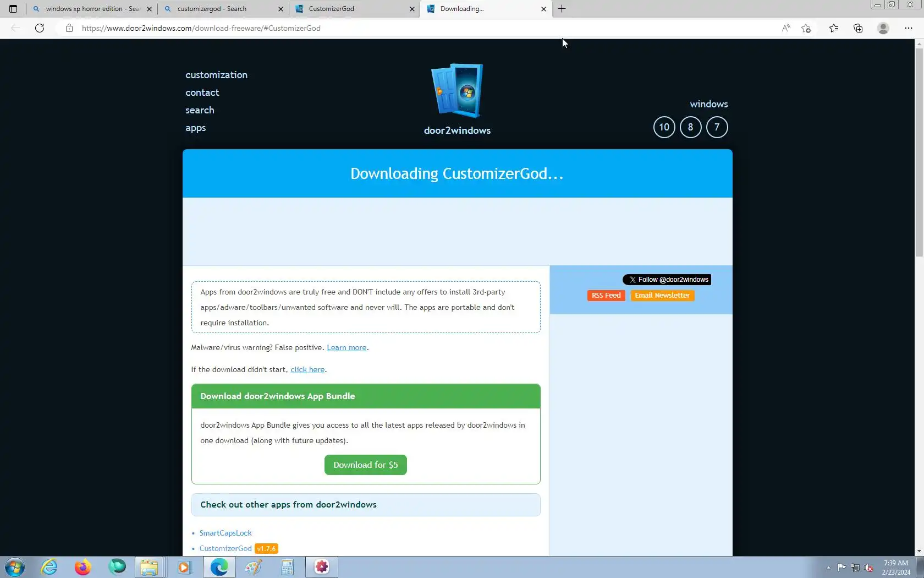This screenshot has height=578, width=924.
Task: Click the taskbar clock showing 7:39 AM
Action: point(896,568)
